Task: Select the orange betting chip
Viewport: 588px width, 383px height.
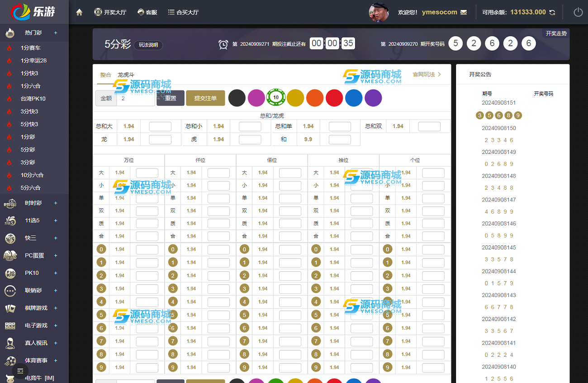Action: click(315, 98)
